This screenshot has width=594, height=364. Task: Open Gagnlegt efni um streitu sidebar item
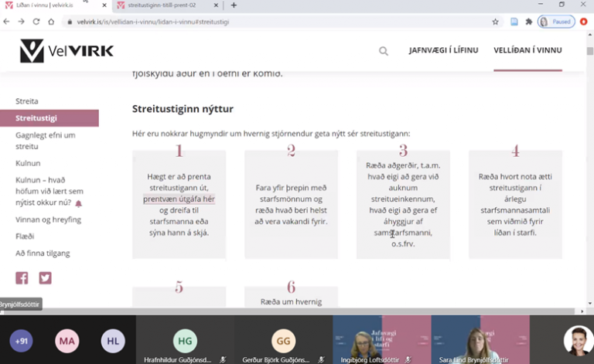(45, 141)
